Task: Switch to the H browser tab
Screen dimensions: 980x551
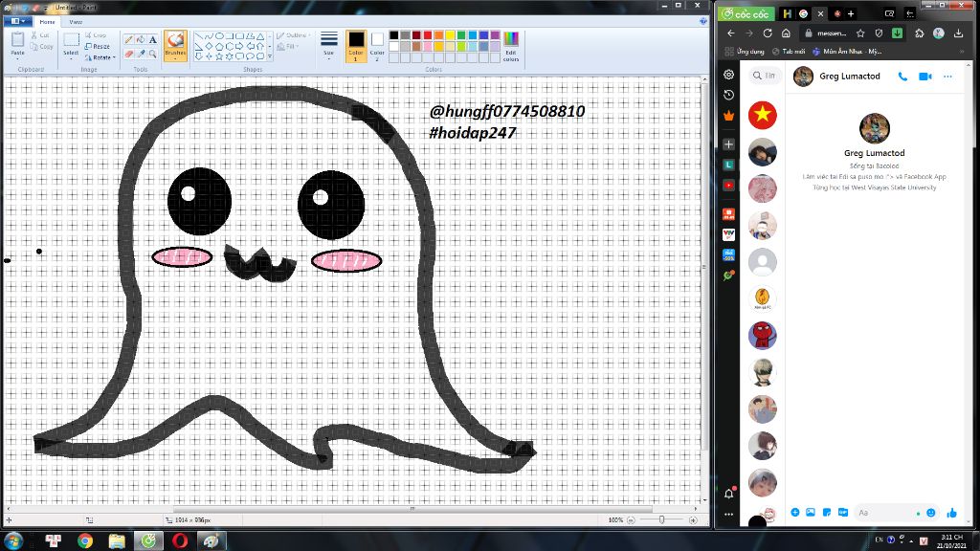Action: point(787,13)
